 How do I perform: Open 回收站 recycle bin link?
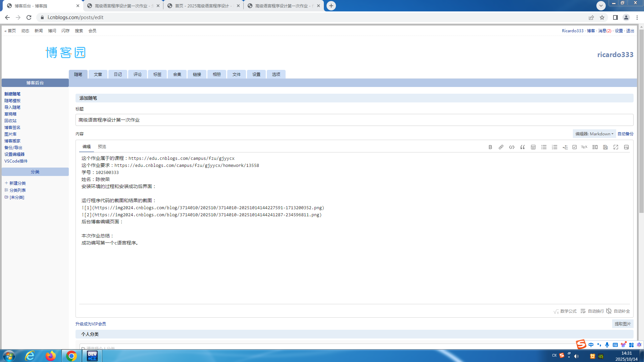tap(10, 121)
